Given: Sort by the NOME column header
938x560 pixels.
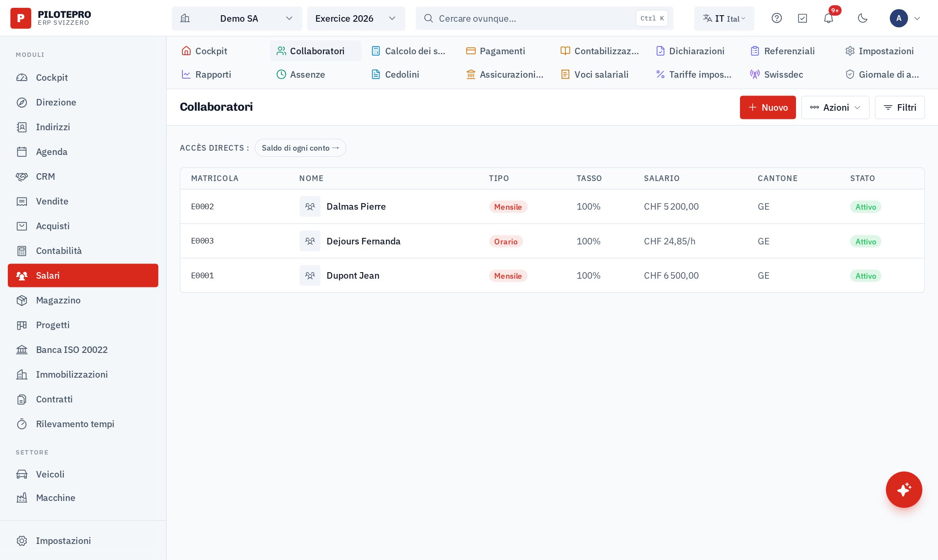Looking at the screenshot, I should click(x=311, y=178).
